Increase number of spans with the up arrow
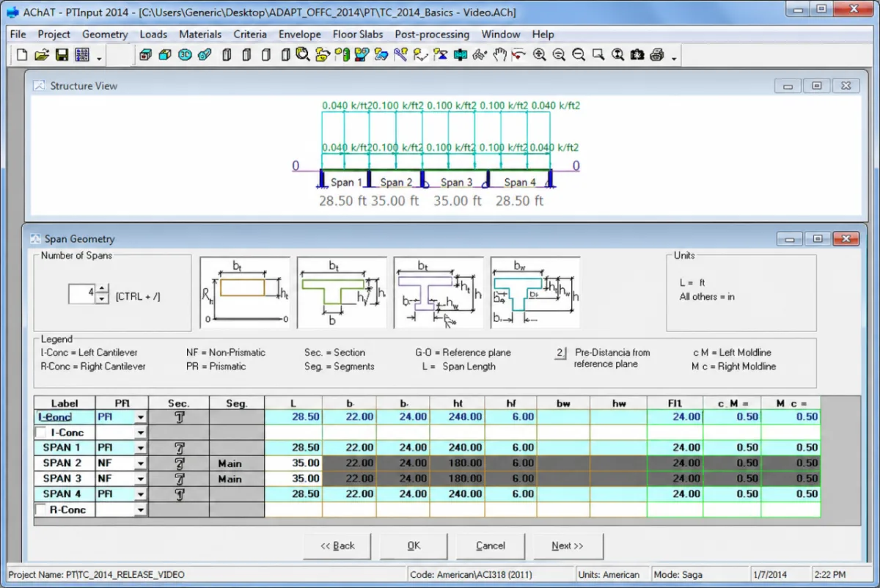Image resolution: width=880 pixels, height=588 pixels. 103,290
